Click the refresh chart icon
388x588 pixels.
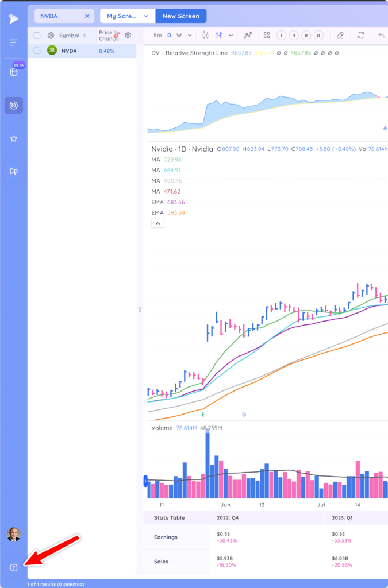coord(360,35)
